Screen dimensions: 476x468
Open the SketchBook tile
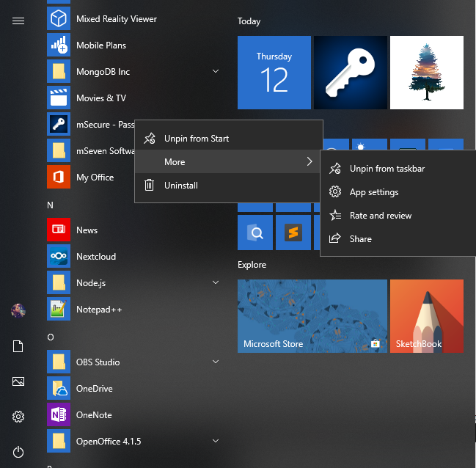427,316
